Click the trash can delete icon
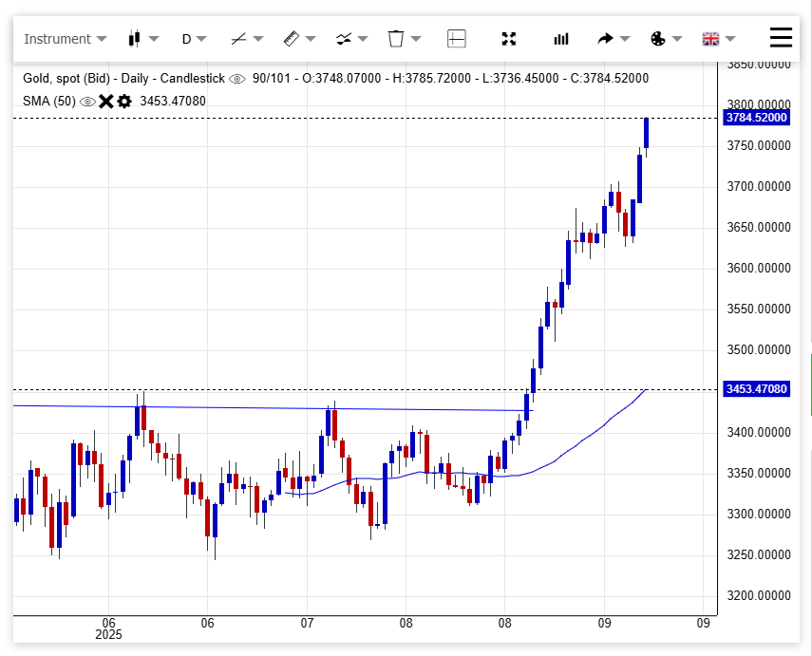Screen dimensions: 812x656 pyautogui.click(x=404, y=39)
